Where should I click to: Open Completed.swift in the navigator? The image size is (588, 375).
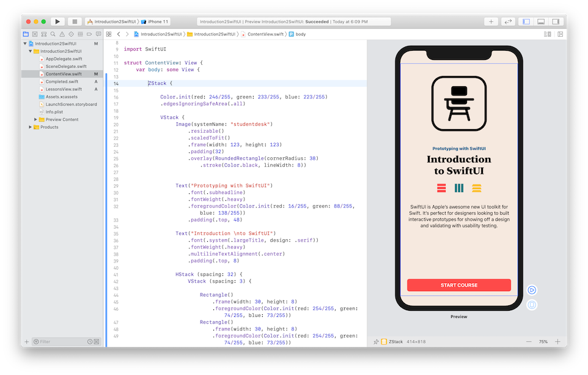pyautogui.click(x=62, y=81)
